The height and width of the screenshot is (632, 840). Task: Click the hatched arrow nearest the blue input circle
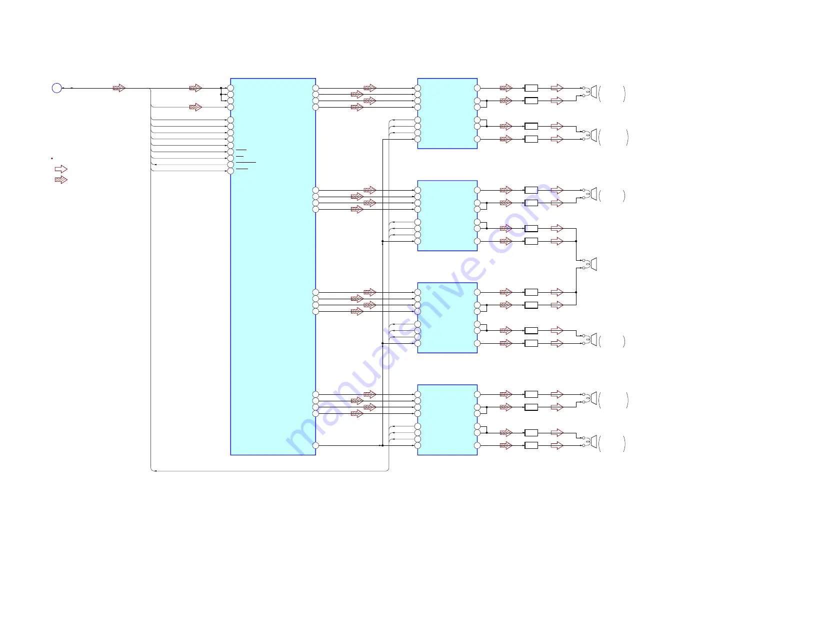pyautogui.click(x=119, y=88)
